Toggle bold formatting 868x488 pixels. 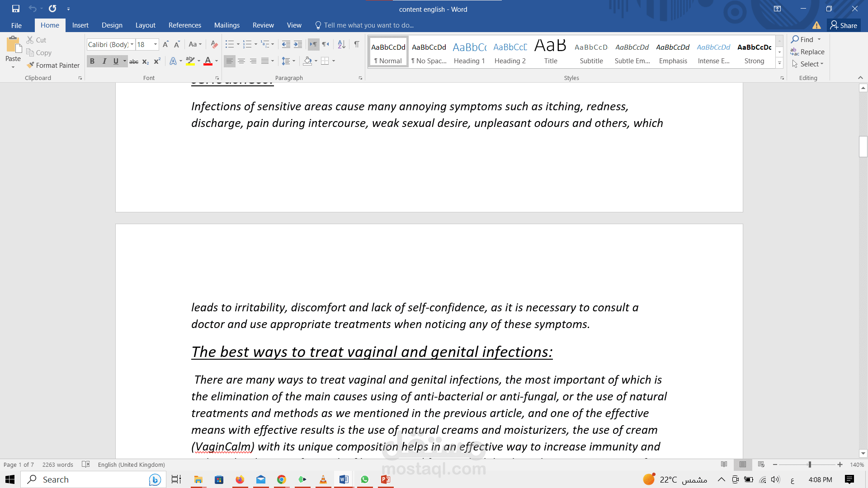point(92,61)
